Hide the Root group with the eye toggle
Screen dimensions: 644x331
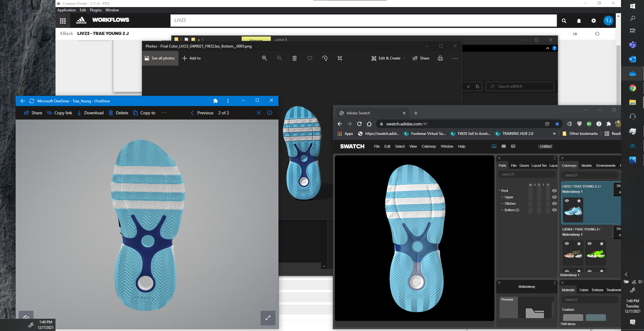point(554,190)
